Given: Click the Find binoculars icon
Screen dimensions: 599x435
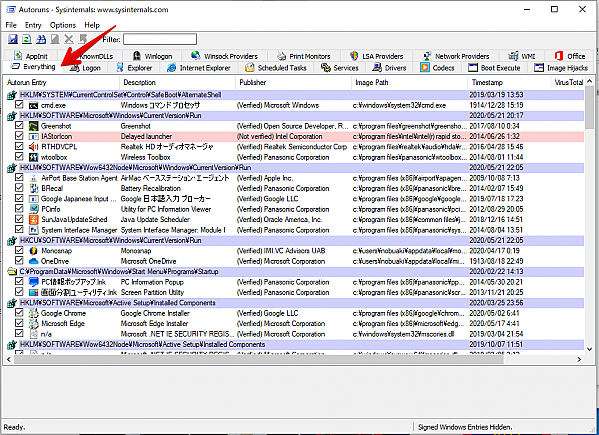Looking at the screenshot, I should pos(41,39).
